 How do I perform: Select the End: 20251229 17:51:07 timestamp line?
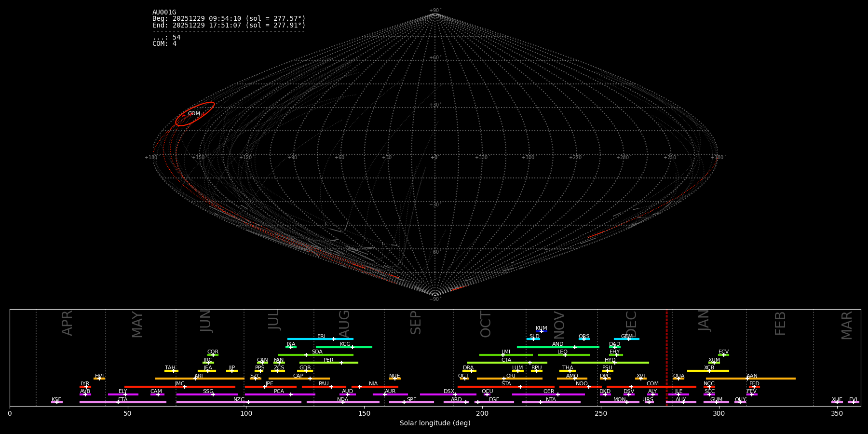click(229, 25)
